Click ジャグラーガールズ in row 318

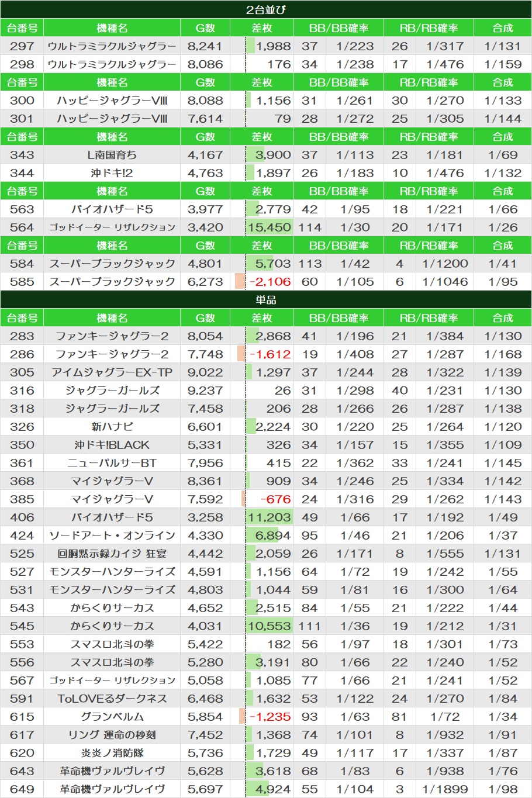(112, 409)
